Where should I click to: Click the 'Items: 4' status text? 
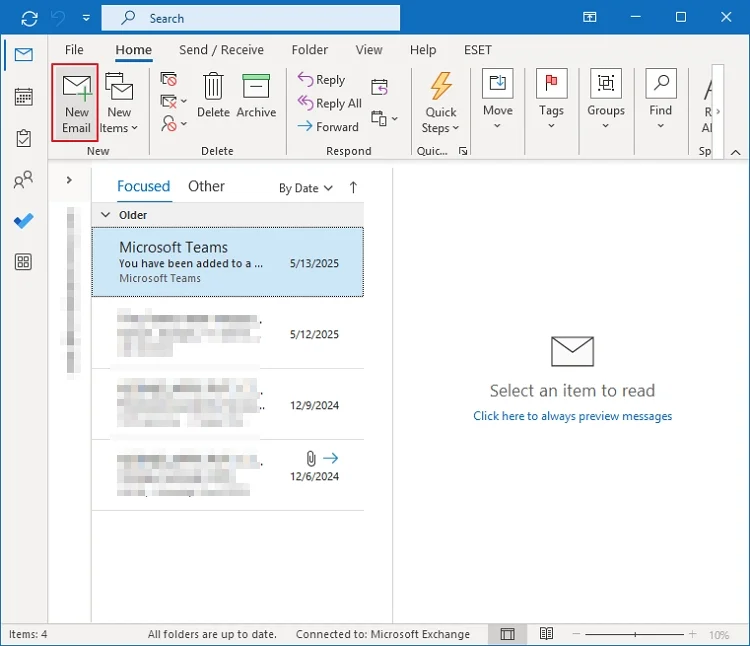pyautogui.click(x=28, y=634)
